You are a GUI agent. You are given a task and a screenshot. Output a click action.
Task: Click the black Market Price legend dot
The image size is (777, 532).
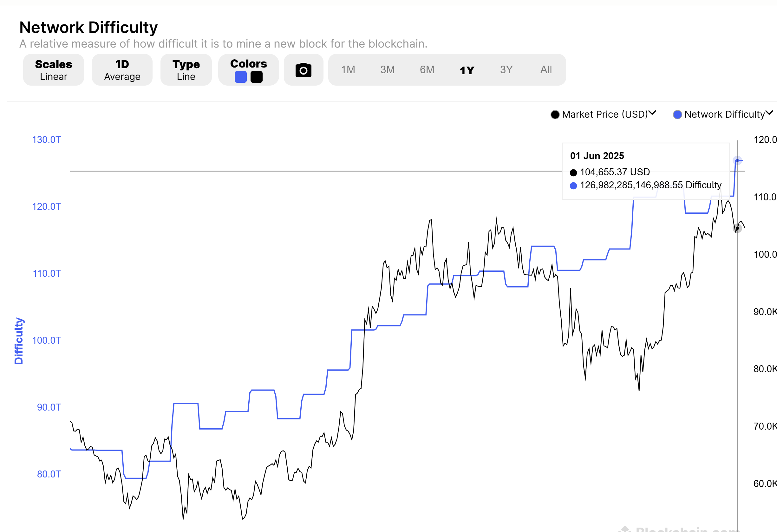click(555, 115)
